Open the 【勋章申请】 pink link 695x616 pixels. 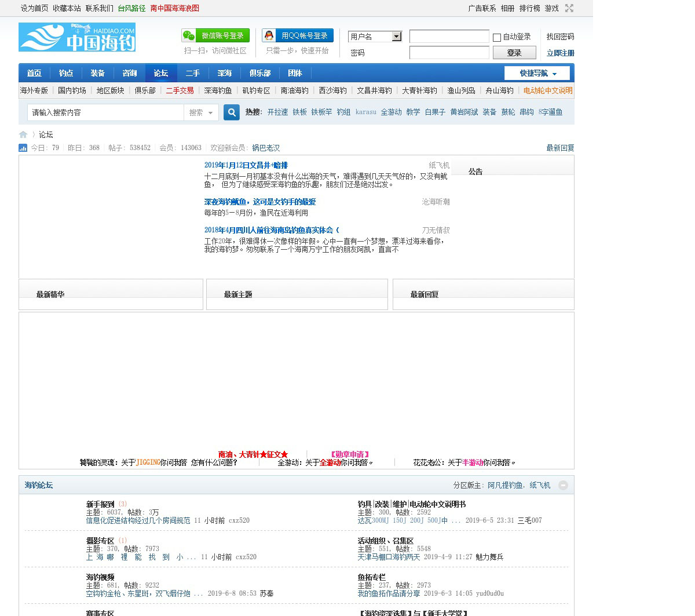pyautogui.click(x=350, y=454)
